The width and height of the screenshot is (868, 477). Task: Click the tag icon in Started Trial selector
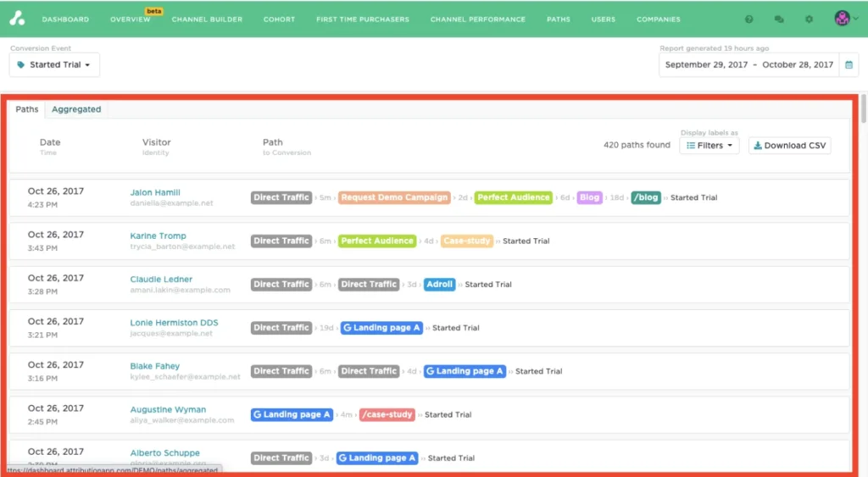[21, 64]
